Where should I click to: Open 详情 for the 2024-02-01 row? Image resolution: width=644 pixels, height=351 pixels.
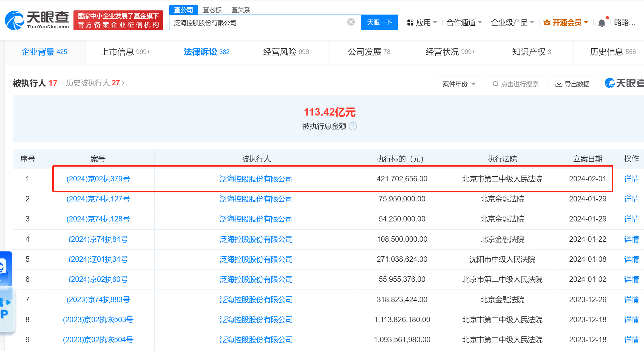631,179
